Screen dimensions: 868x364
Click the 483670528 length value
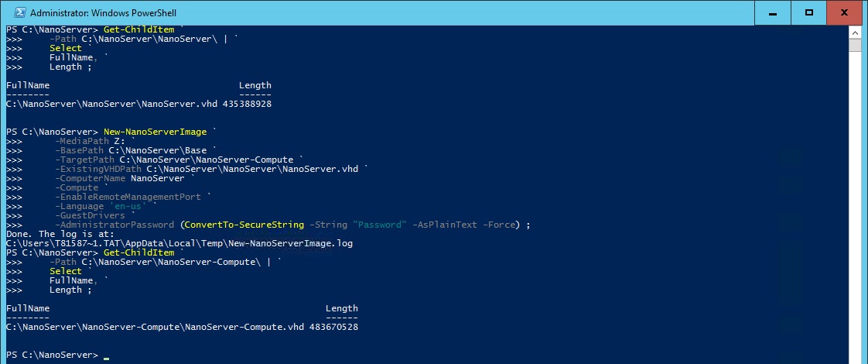click(x=333, y=328)
